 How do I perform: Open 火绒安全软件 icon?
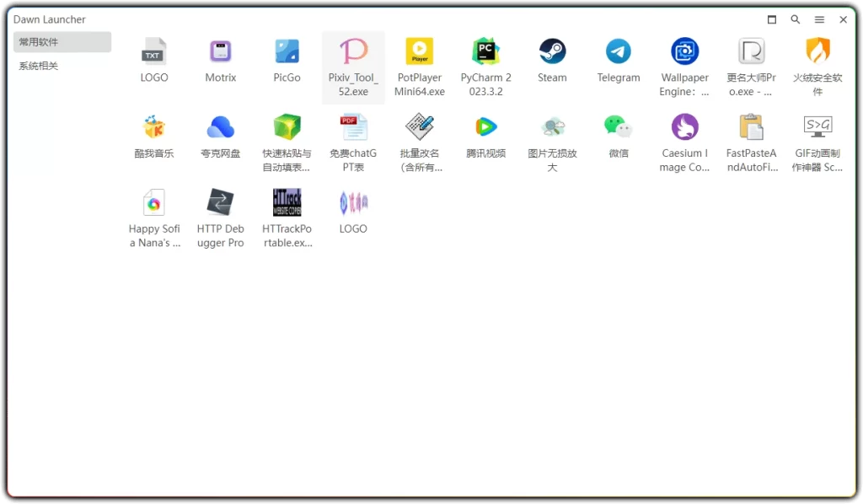pyautogui.click(x=817, y=51)
